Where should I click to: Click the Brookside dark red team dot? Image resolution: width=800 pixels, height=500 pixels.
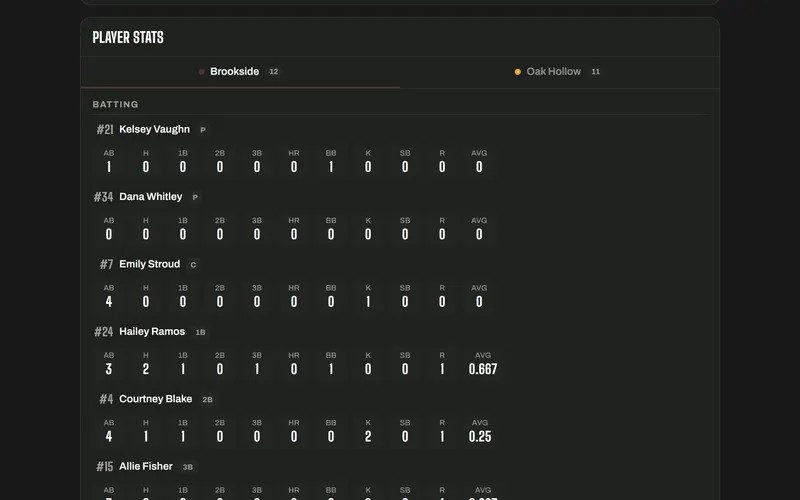(201, 72)
